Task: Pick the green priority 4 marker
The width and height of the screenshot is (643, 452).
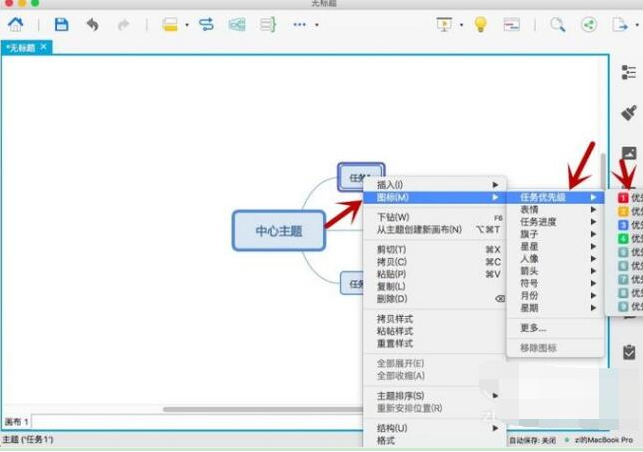Action: pyautogui.click(x=623, y=239)
